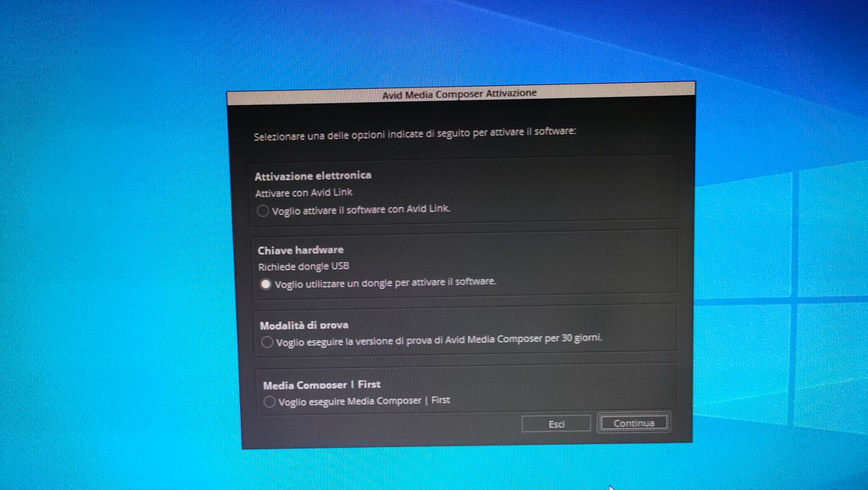Click the Attivazione elettronica heading

[313, 176]
